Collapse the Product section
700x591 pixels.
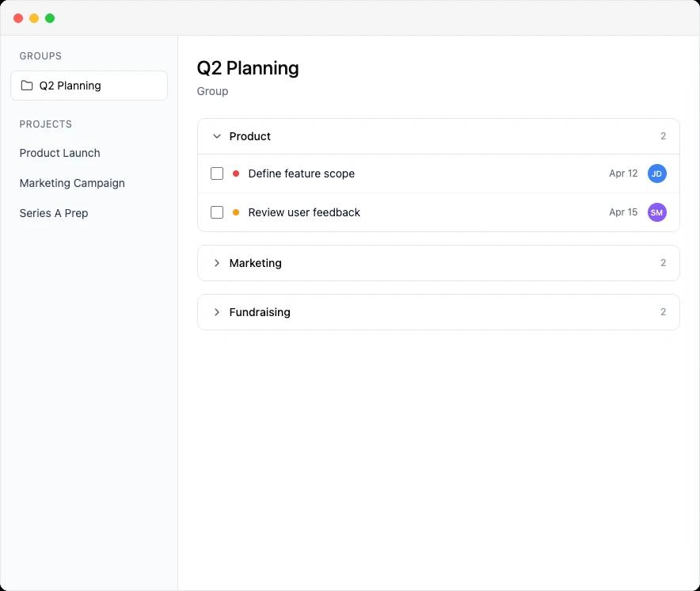[x=216, y=135]
